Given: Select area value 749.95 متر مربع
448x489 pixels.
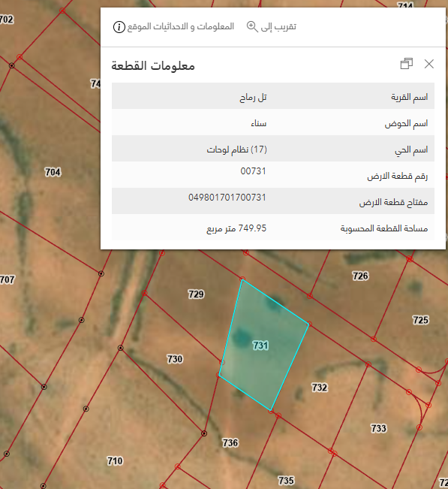Looking at the screenshot, I should 236,228.
